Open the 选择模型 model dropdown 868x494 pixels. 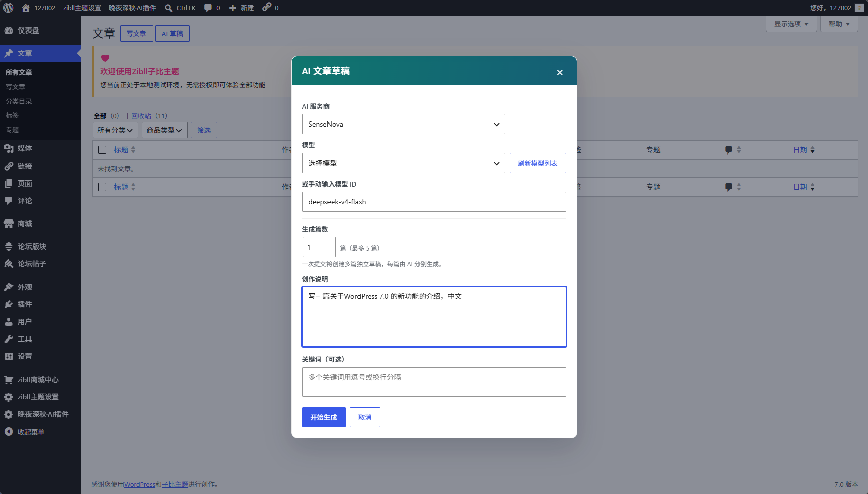tap(403, 163)
